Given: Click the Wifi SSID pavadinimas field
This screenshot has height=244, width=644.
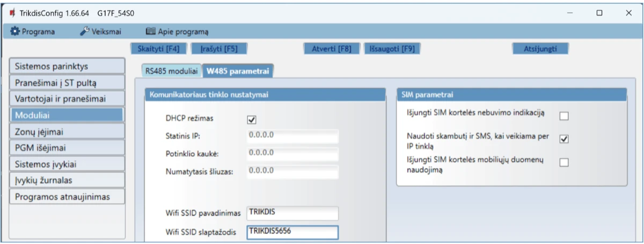Looking at the screenshot, I should [291, 213].
